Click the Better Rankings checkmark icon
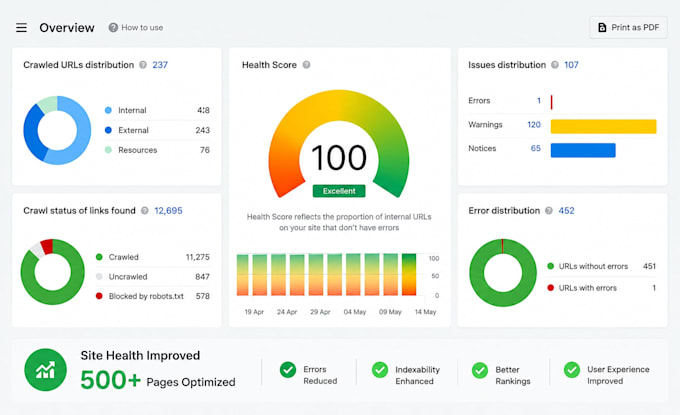 pyautogui.click(x=480, y=370)
